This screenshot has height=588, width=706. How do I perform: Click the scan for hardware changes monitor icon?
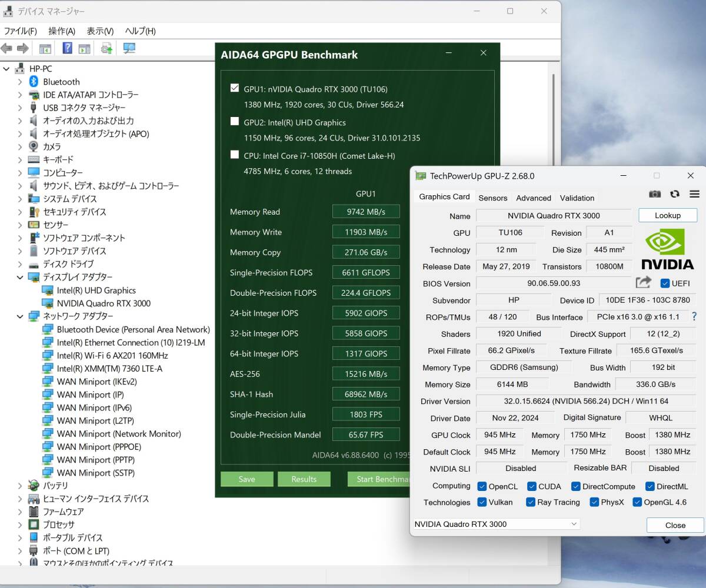(129, 48)
